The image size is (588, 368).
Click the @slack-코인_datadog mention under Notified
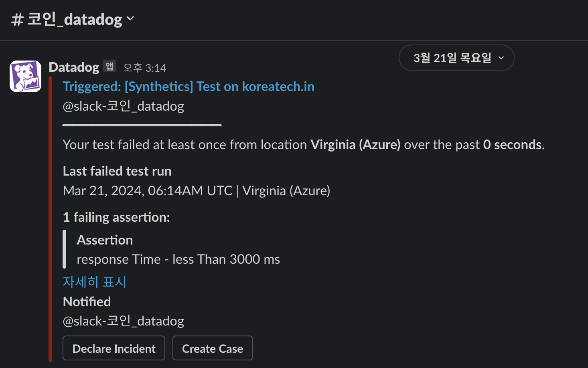(124, 321)
